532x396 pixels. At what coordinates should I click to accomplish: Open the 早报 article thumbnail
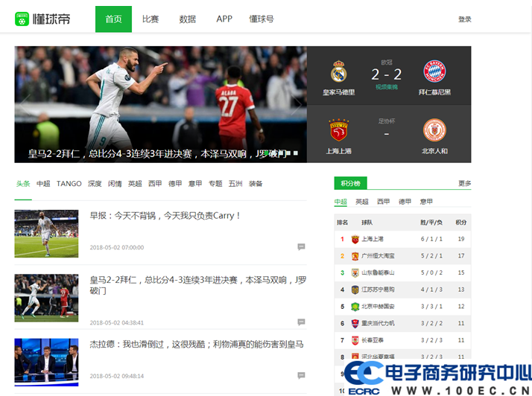pos(46,234)
